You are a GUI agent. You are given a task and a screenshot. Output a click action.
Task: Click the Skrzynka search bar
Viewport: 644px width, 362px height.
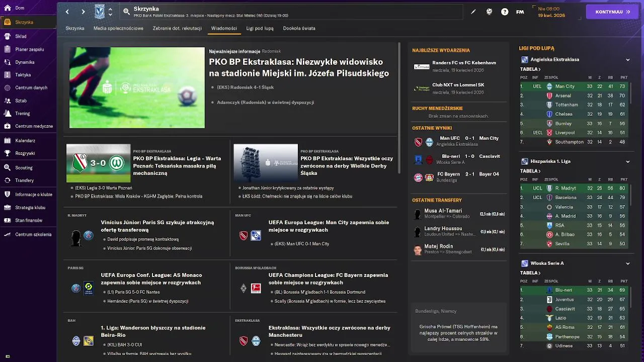292,12
